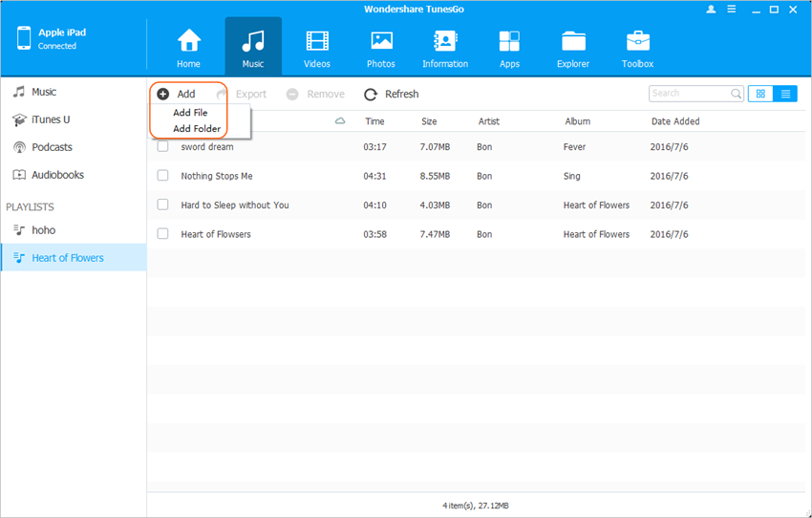Click into the Search field
812x518 pixels.
[x=690, y=94]
